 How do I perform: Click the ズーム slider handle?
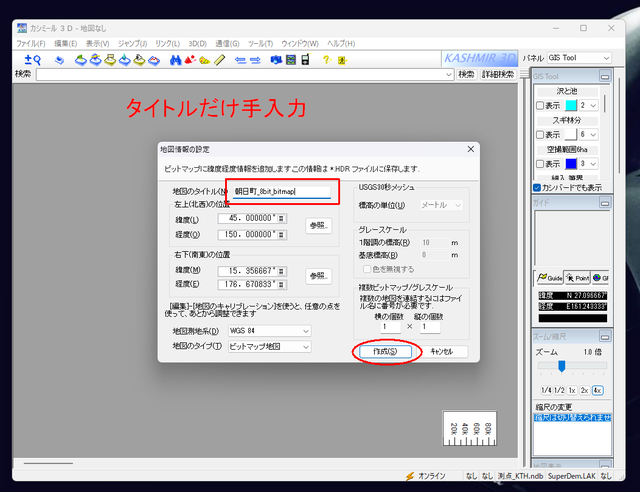pos(562,365)
